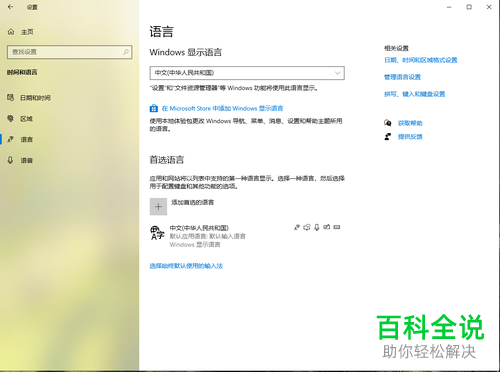Close the Settings window
This screenshot has height=372, width=500.
(x=489, y=7)
